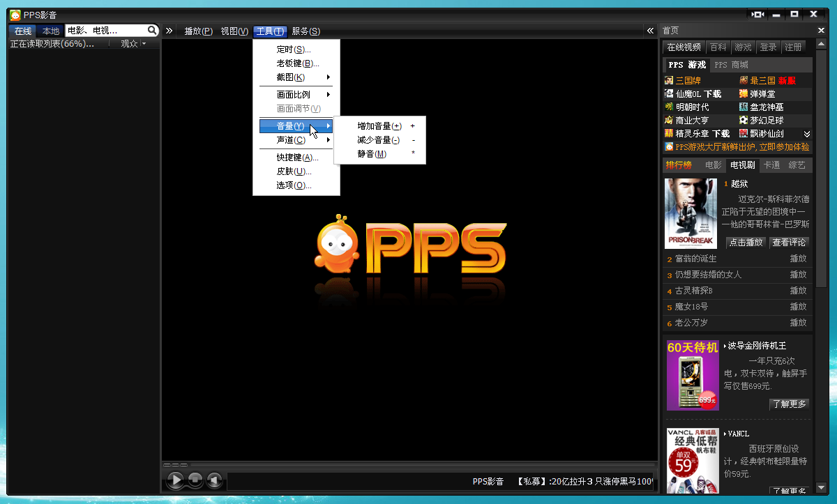837x504 pixels.
Task: Switch to the 在线 tab
Action: click(x=23, y=31)
